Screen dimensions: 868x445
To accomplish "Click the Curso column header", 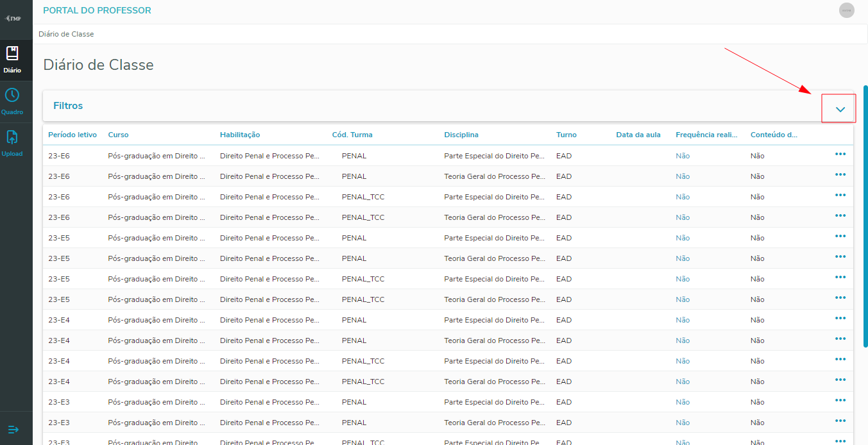I will point(118,135).
